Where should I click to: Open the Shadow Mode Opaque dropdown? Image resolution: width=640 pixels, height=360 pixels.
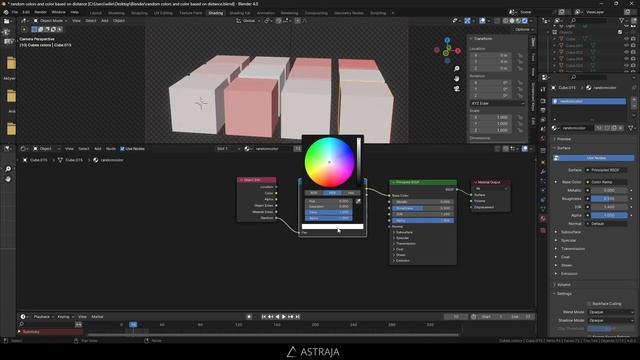point(611,320)
